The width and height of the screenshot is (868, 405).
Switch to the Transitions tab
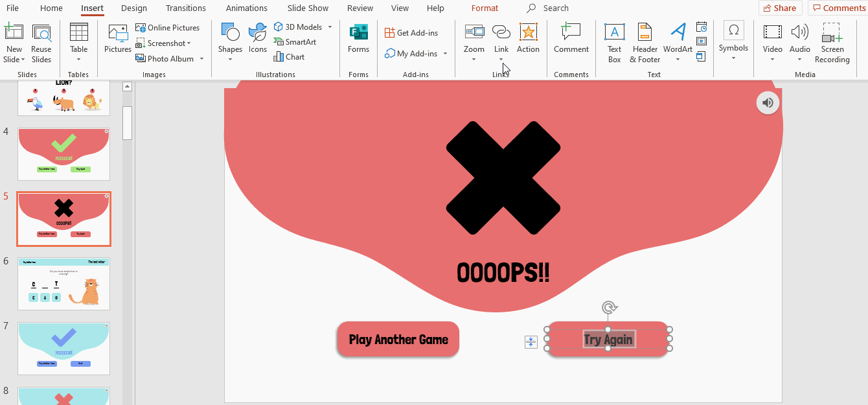tap(187, 8)
